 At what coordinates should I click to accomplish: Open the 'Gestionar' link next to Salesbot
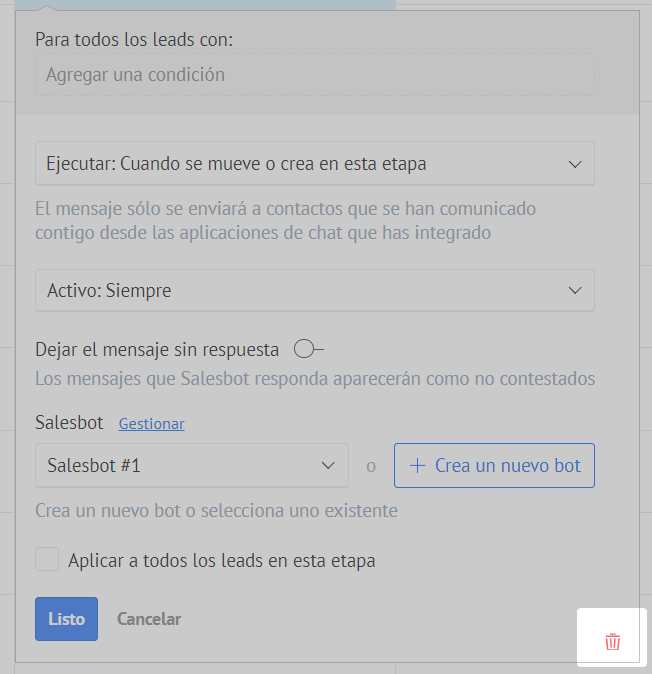tap(151, 424)
